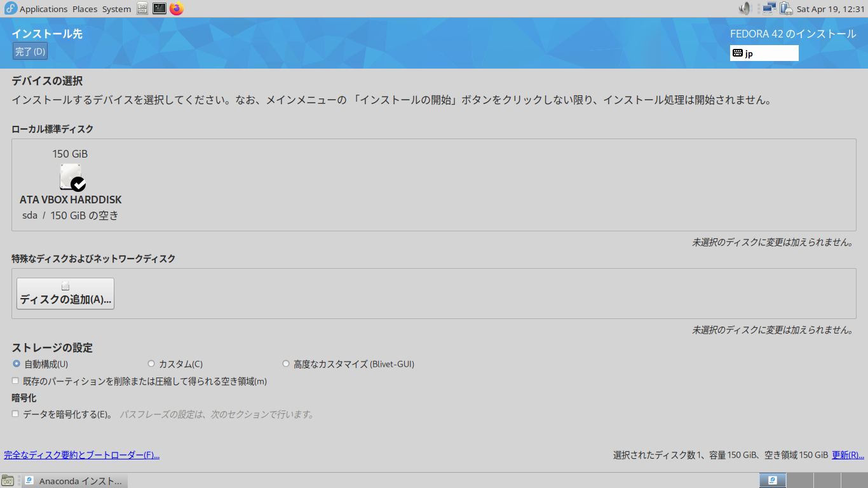Screen dimensions: 868x488
Task: Click the ATA VBOX HARDDISK disk name
Action: 71,200
